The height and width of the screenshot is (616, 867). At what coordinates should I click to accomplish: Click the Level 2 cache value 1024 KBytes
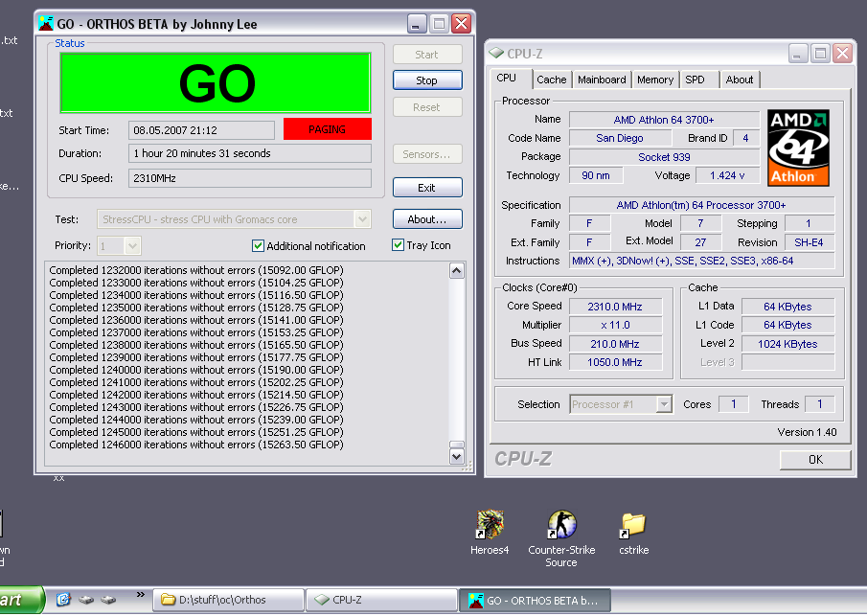click(x=787, y=344)
